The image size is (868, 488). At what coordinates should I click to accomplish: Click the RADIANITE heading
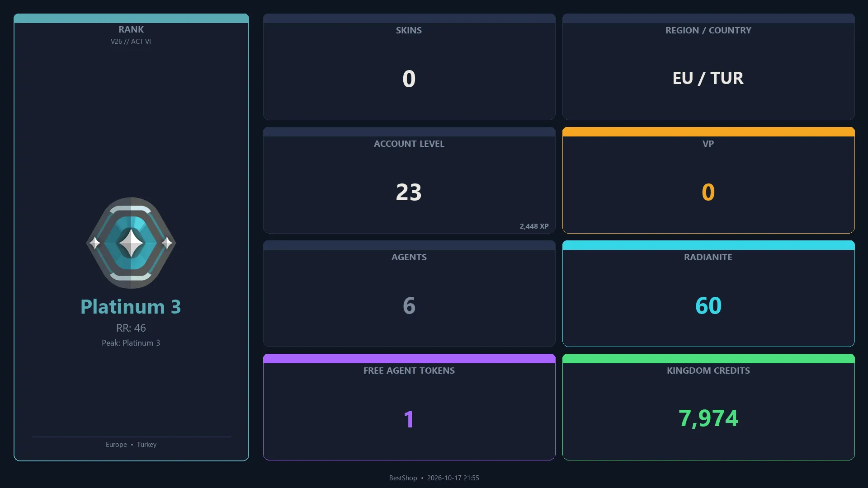point(708,257)
